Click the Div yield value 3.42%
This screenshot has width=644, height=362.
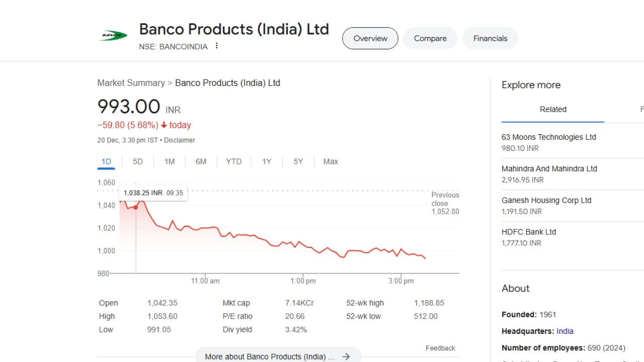click(x=296, y=330)
